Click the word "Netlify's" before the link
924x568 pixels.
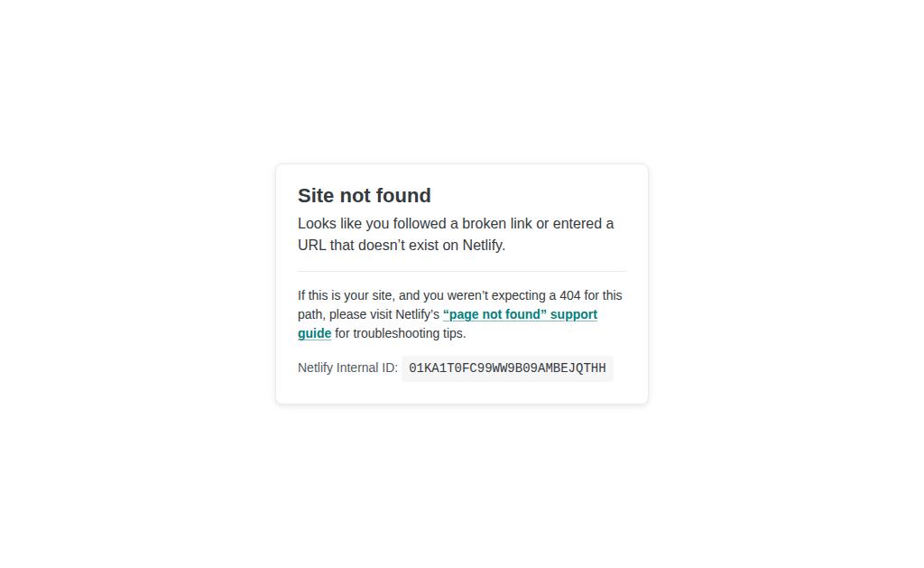point(417,314)
